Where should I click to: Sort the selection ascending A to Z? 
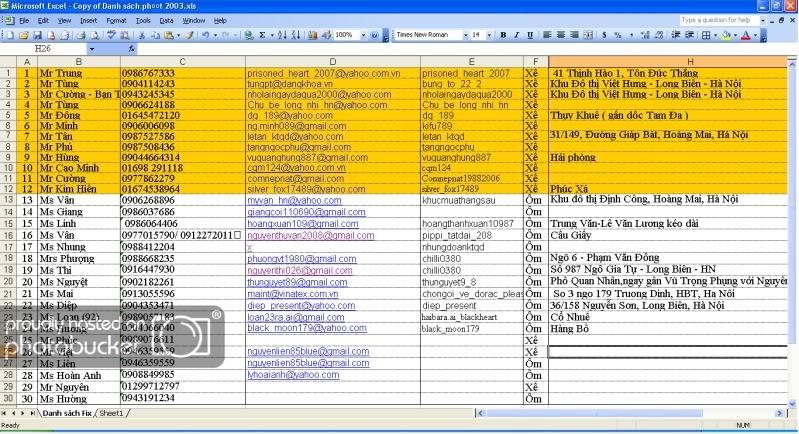282,35
